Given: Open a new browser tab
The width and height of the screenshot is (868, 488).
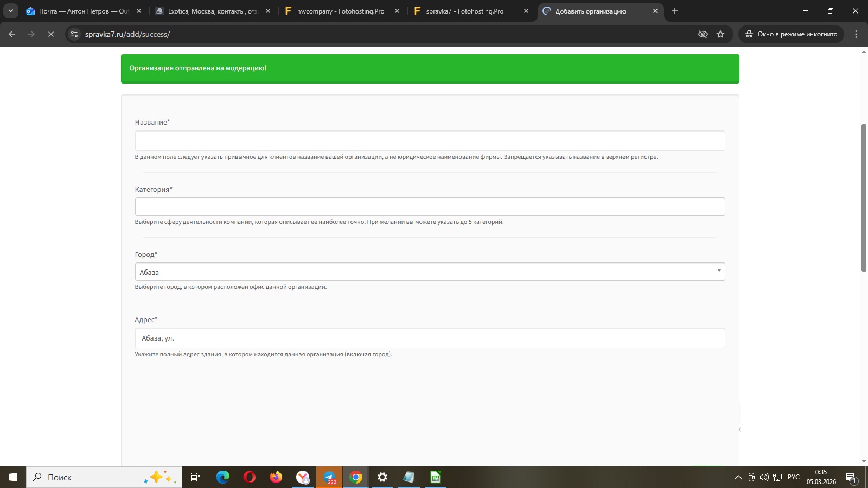Looking at the screenshot, I should [x=675, y=11].
